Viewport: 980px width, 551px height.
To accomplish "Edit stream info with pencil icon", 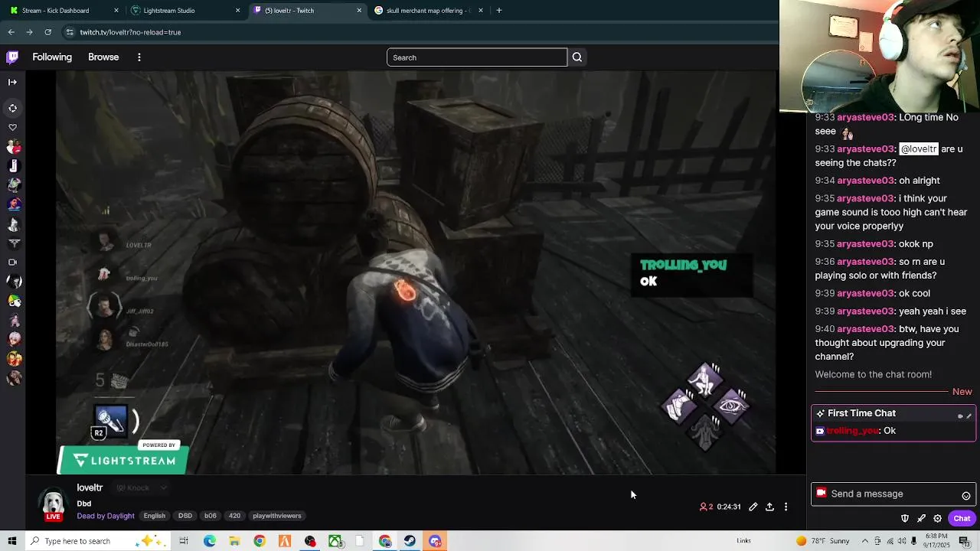I will point(753,507).
